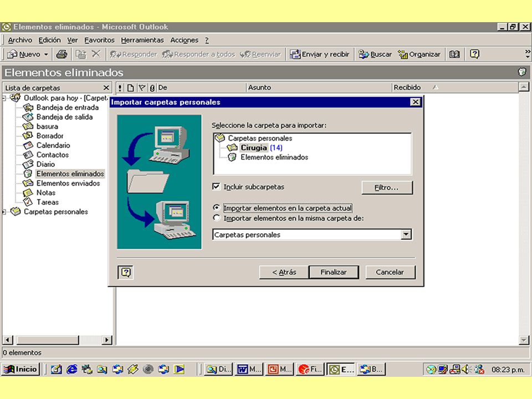Click the Show Desktop quick launch icon
Image resolution: width=532 pixels, height=399 pixels.
point(56,369)
